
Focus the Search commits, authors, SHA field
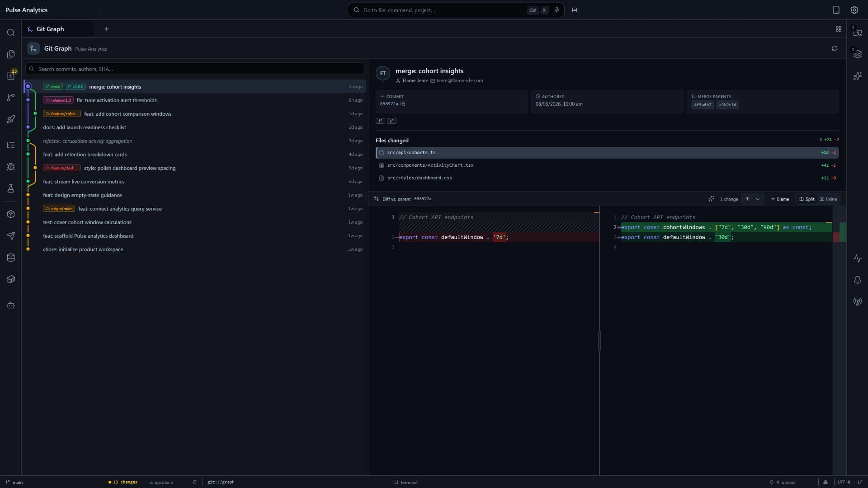point(195,69)
